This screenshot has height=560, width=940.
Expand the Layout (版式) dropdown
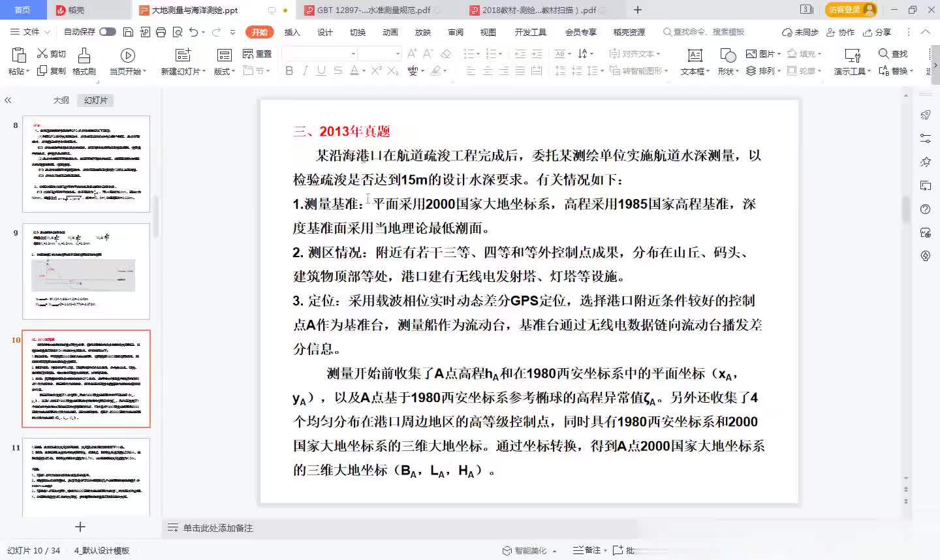(225, 71)
